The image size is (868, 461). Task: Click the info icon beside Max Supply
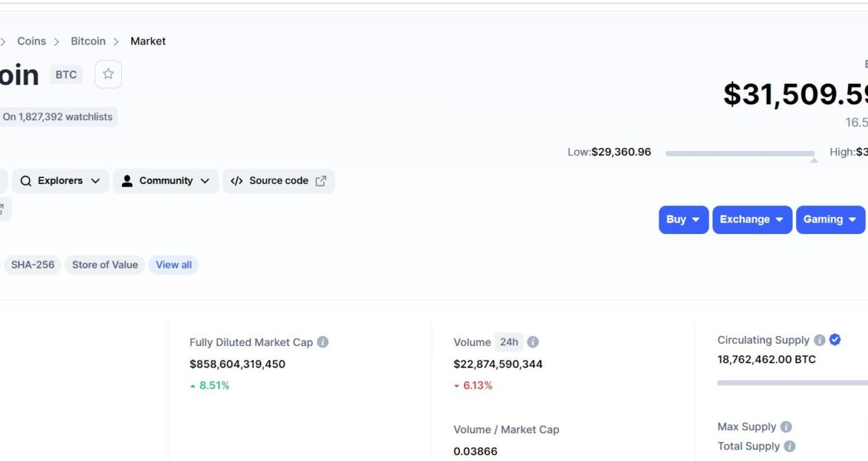(786, 427)
